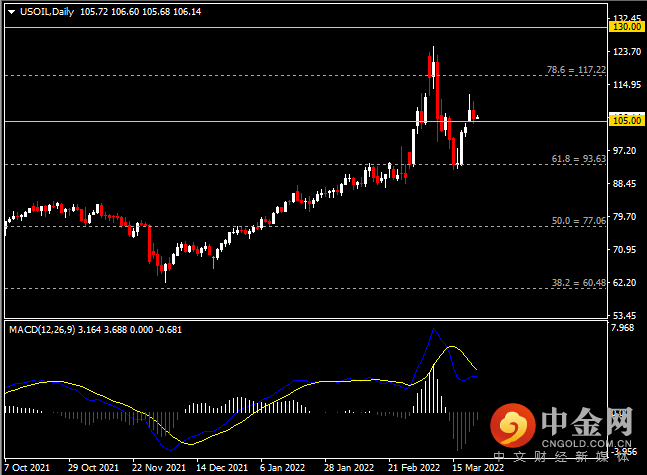
Task: Click the 21 Feb 2022 date label
Action: tap(414, 468)
